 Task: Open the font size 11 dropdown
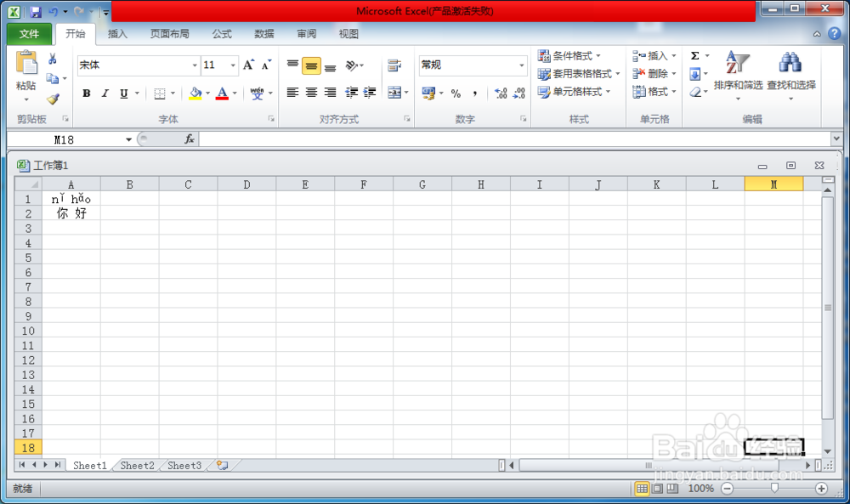click(233, 65)
